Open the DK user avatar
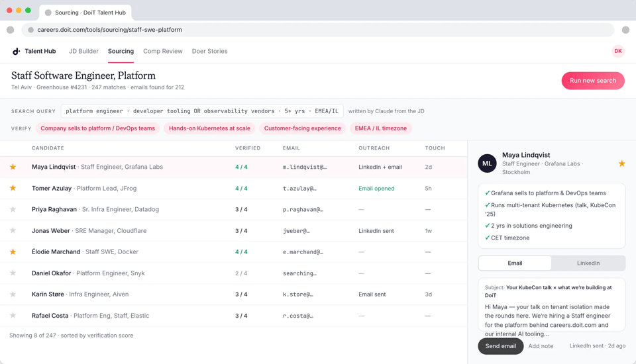Screen dimensions: 636x364 point(617,51)
